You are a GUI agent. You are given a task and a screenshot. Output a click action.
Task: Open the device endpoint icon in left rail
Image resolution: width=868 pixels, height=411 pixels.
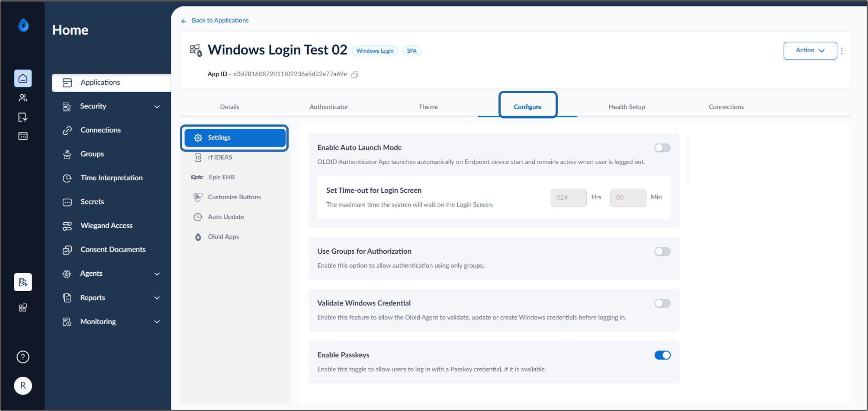(x=23, y=117)
